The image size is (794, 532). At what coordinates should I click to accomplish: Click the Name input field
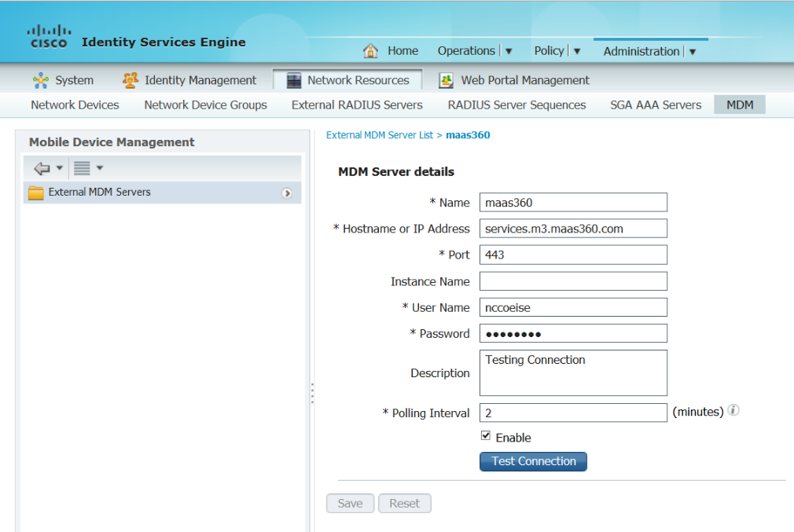click(573, 203)
